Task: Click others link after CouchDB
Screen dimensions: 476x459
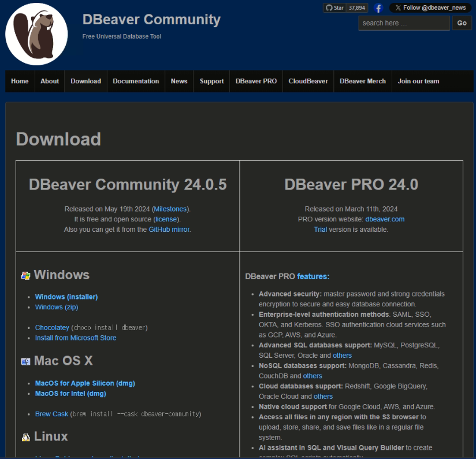Action: pos(313,376)
